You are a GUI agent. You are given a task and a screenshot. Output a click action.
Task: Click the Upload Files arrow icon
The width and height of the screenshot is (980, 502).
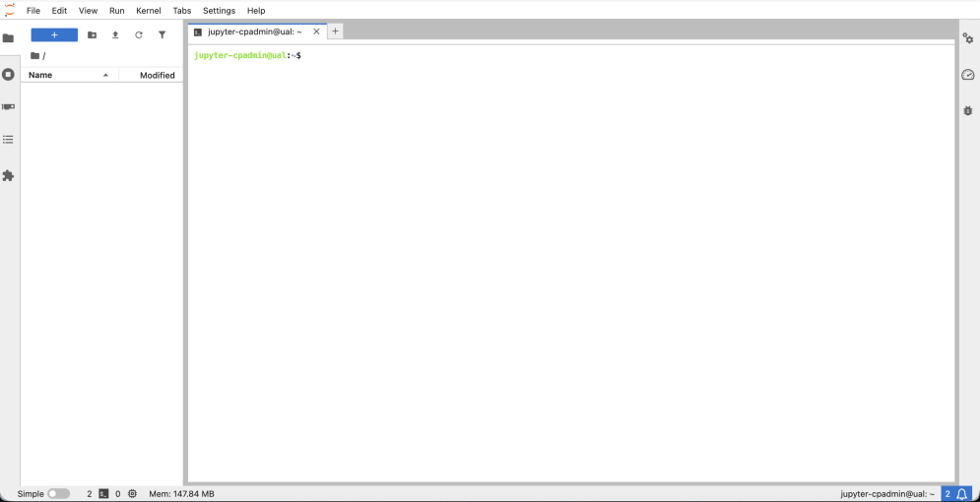115,35
